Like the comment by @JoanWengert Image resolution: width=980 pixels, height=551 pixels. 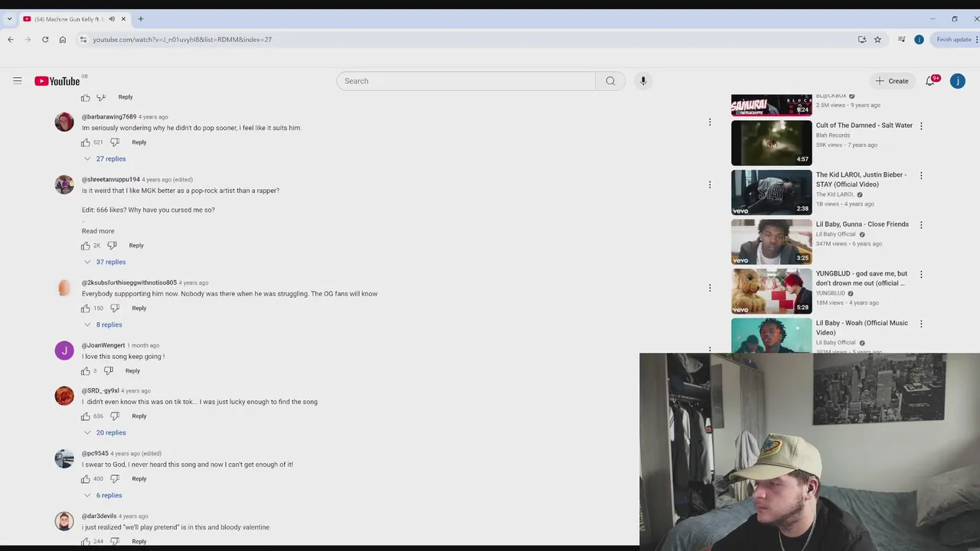tap(86, 371)
